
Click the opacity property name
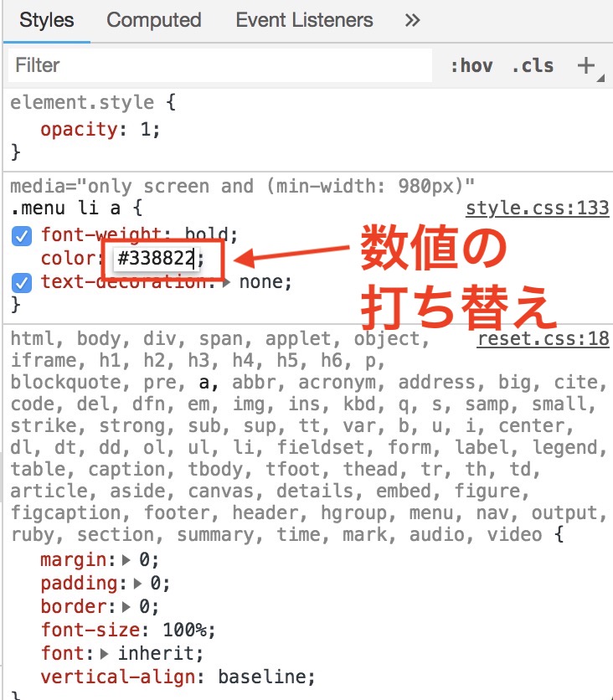79,130
